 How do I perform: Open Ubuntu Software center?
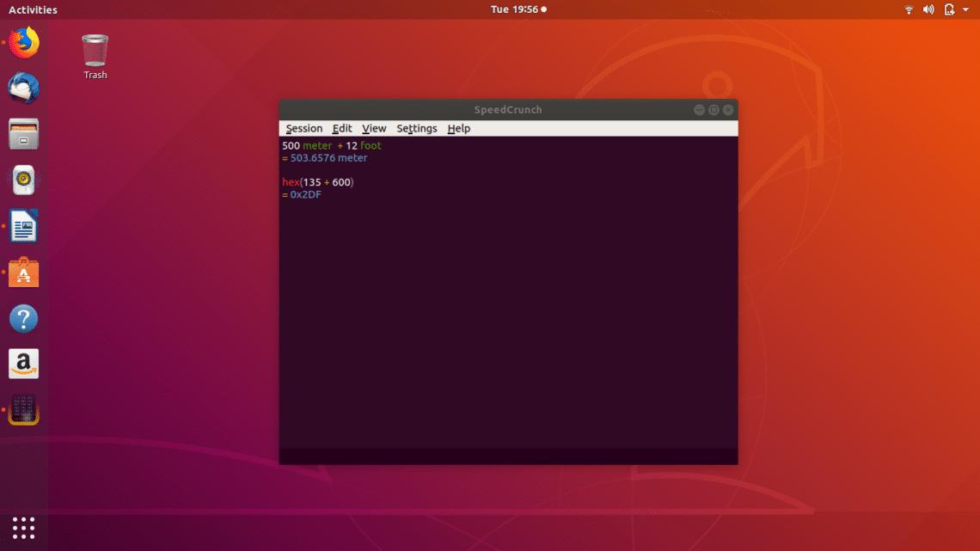23,272
